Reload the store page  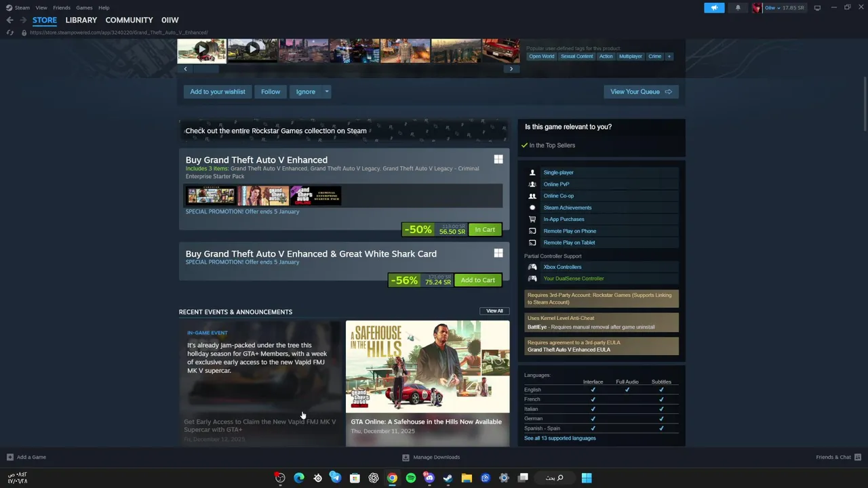click(x=9, y=33)
